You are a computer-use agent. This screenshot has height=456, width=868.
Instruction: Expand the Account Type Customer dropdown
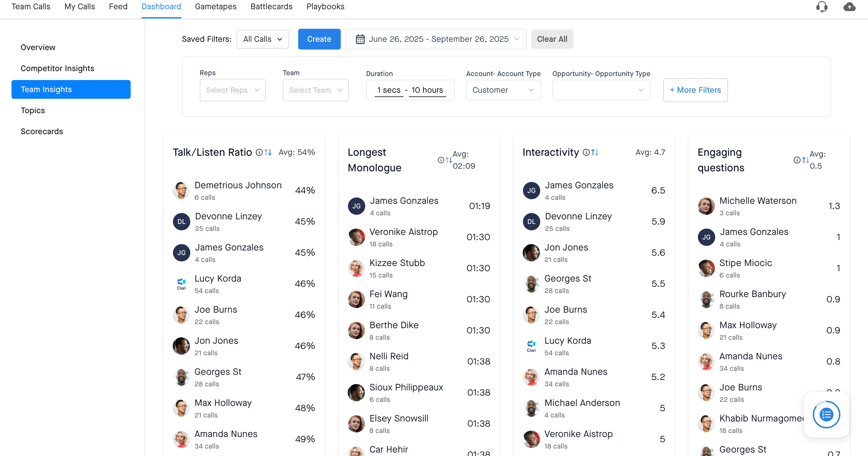(x=503, y=90)
